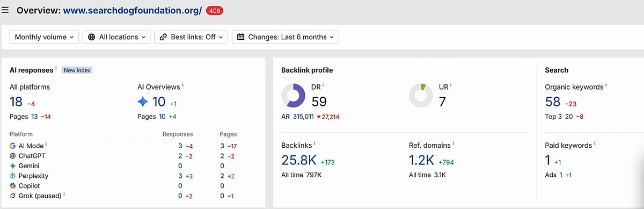Open Perplexity pages value 2
The width and height of the screenshot is (644, 209).
coord(222,176)
